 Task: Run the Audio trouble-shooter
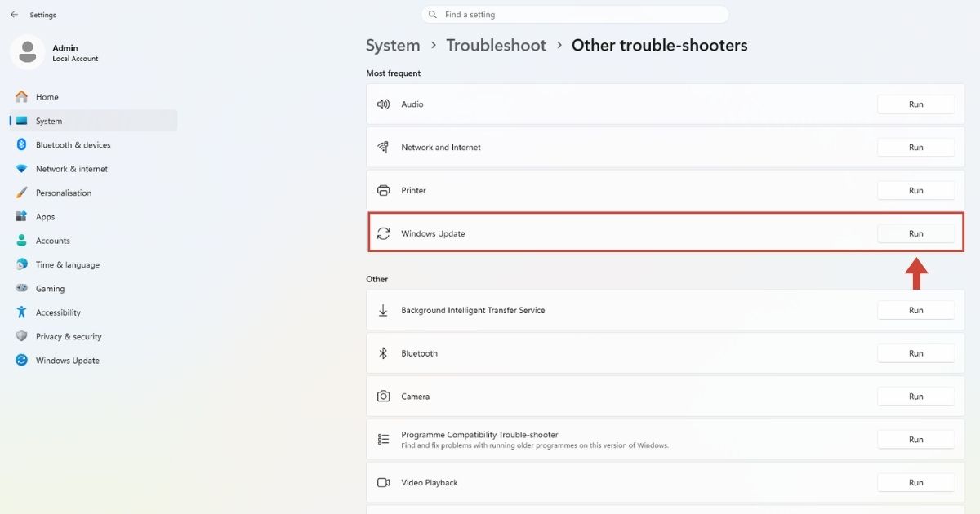tap(915, 104)
